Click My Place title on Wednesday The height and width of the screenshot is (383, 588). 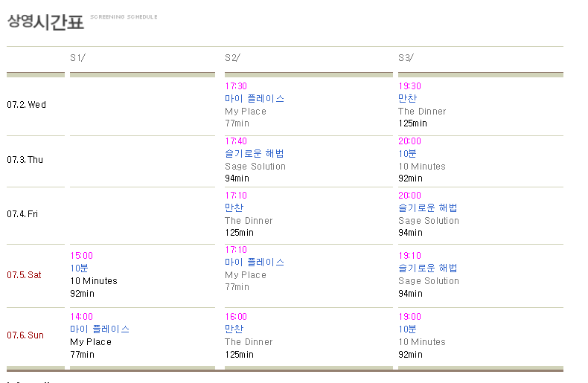pyautogui.click(x=246, y=112)
